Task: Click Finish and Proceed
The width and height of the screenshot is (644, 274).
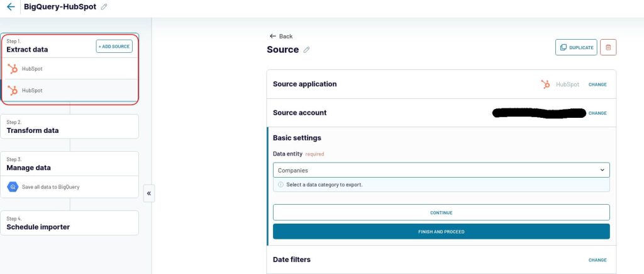Action: [x=441, y=232]
